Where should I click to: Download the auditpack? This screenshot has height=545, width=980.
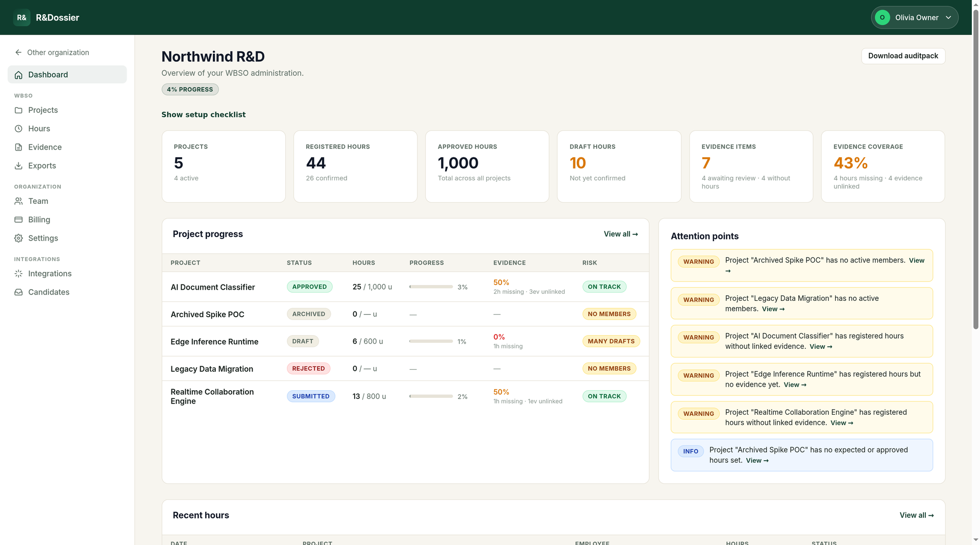(x=903, y=56)
